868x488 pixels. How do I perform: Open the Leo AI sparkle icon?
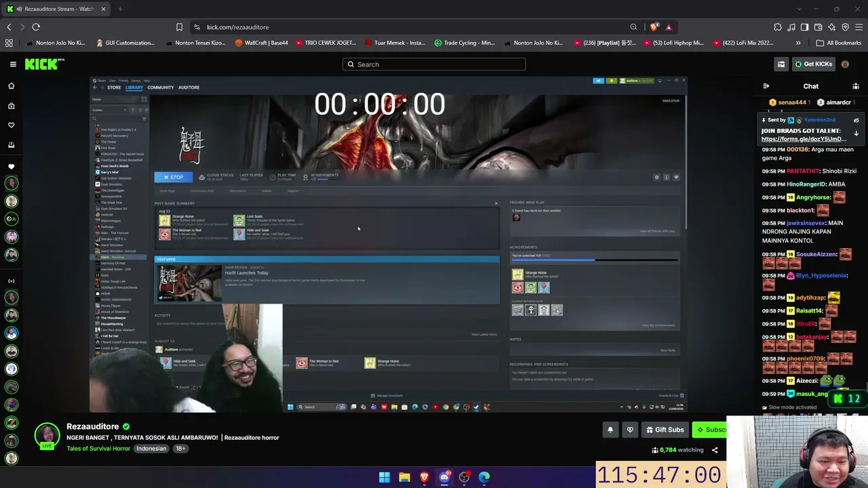831,27
